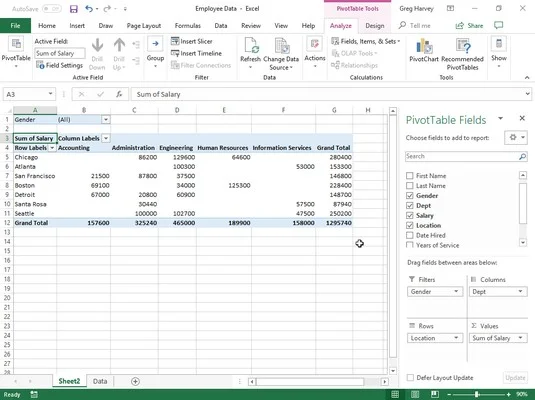
Task: Click the Share button
Action: [x=469, y=26]
